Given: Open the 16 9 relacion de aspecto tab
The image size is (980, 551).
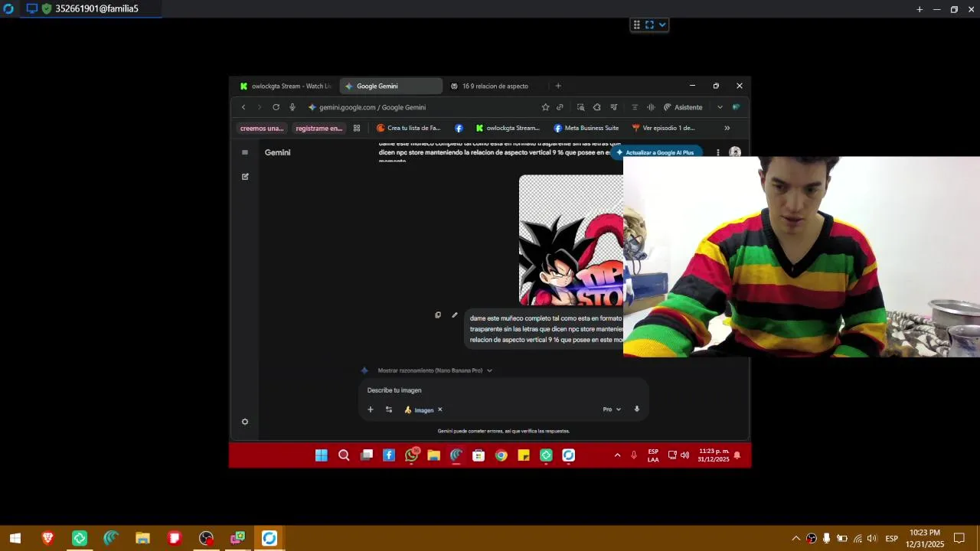Looking at the screenshot, I should pyautogui.click(x=495, y=86).
